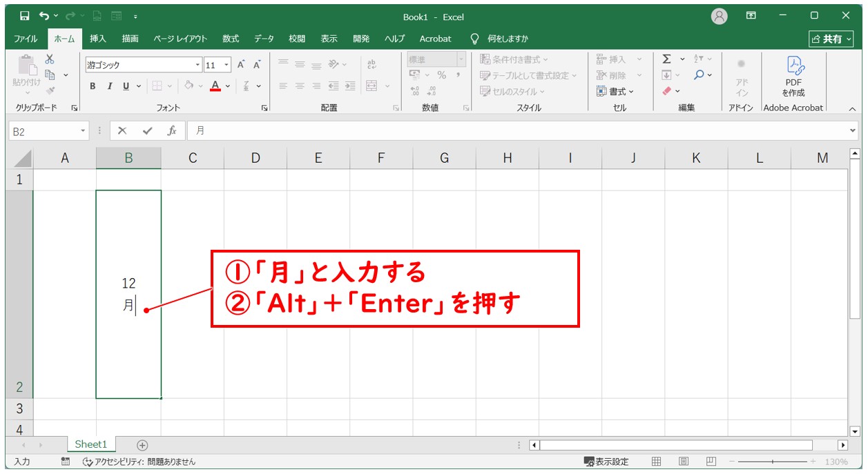Image resolution: width=868 pixels, height=474 pixels.
Task: Open Find and Select magnifier icon
Action: pos(700,75)
